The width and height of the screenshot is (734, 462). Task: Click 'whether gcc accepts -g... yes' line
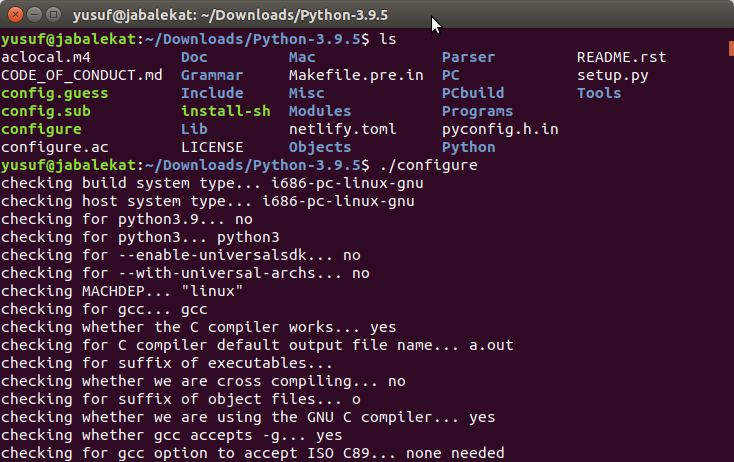172,436
